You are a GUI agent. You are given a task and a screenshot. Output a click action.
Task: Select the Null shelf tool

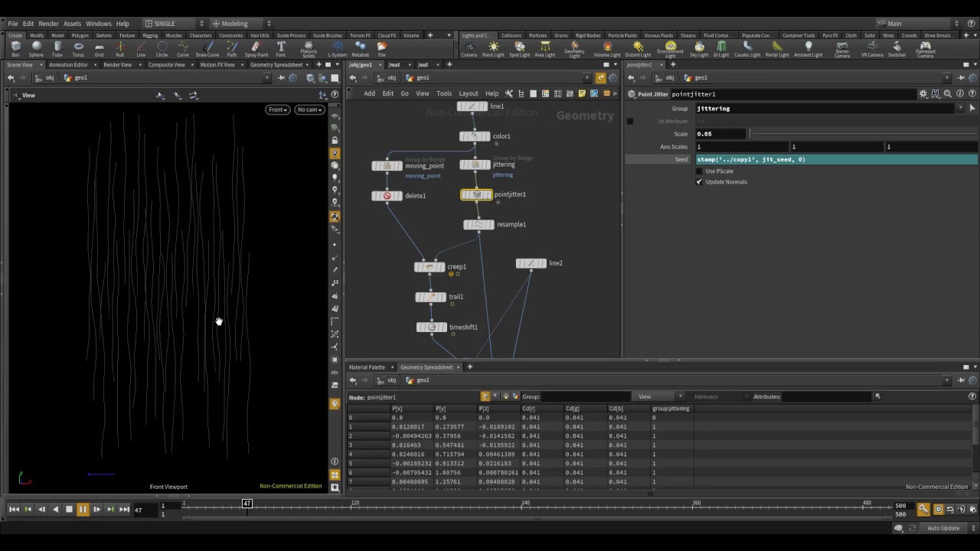(119, 49)
